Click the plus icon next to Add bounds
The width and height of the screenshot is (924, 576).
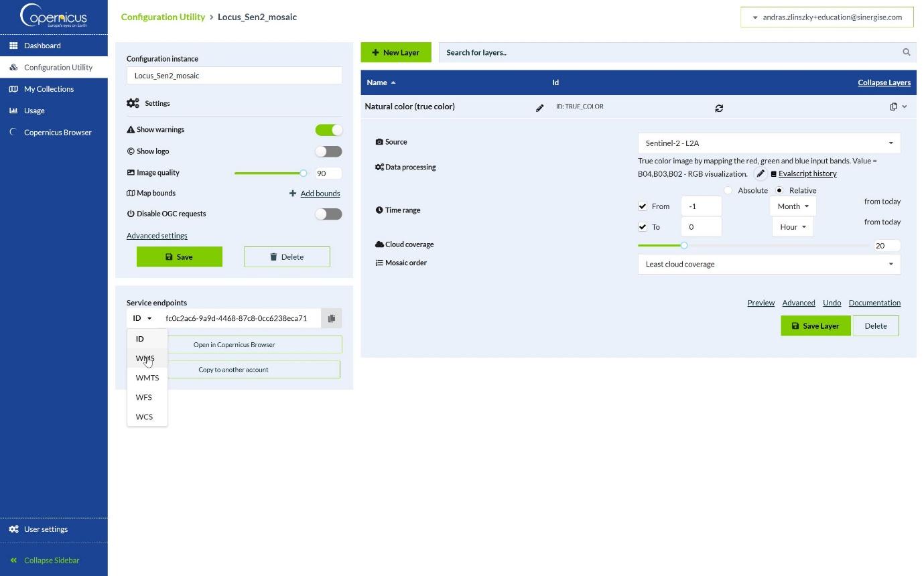292,194
